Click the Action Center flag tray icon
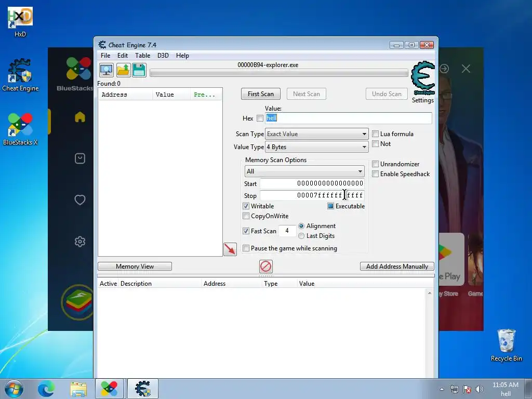Image resolution: width=532 pixels, height=399 pixels. [467, 389]
